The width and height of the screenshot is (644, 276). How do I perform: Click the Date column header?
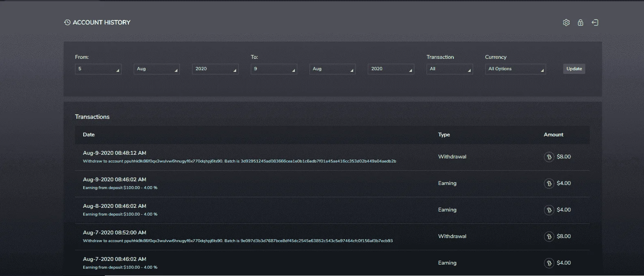pos(89,135)
